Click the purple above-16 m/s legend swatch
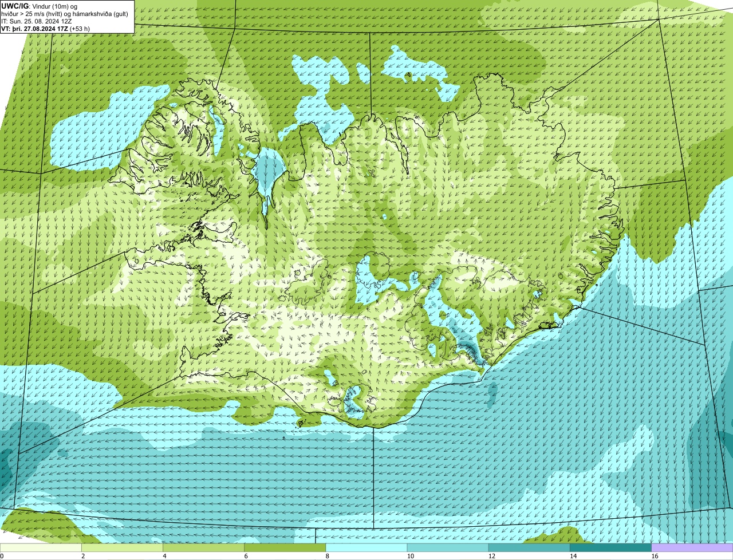733x560 pixels. point(692,547)
